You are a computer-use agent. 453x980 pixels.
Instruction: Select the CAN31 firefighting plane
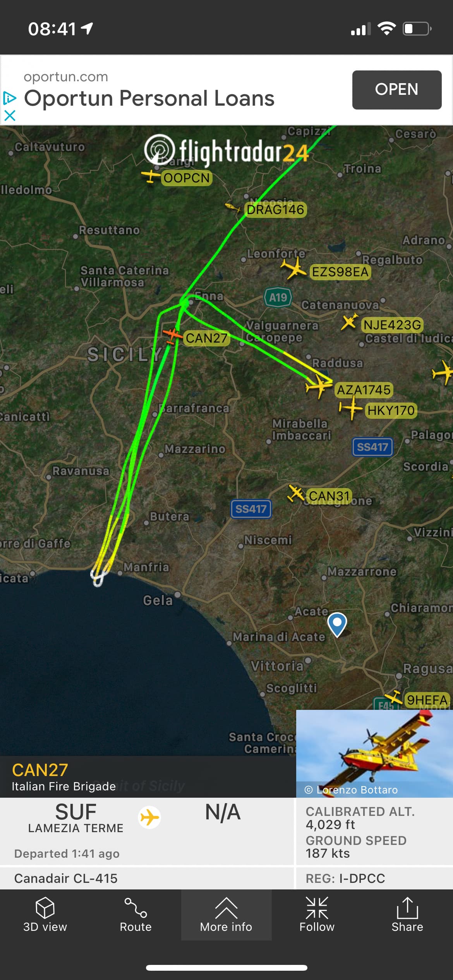[296, 493]
